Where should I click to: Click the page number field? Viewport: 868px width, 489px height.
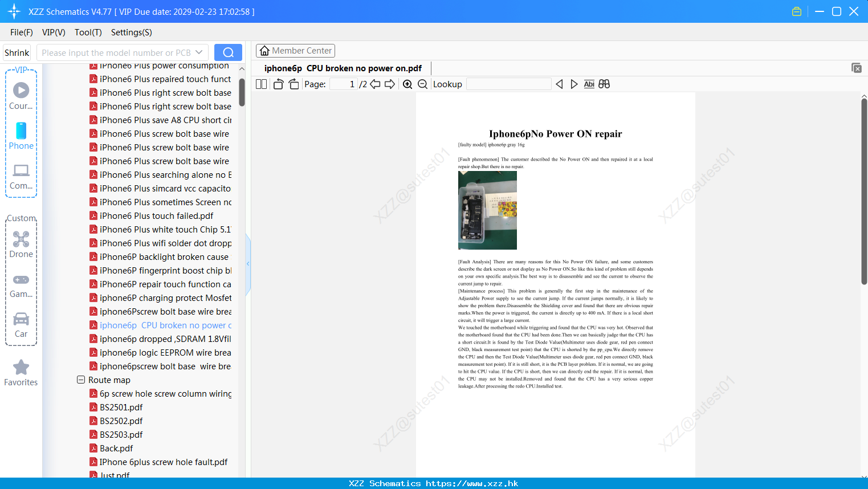(x=343, y=84)
